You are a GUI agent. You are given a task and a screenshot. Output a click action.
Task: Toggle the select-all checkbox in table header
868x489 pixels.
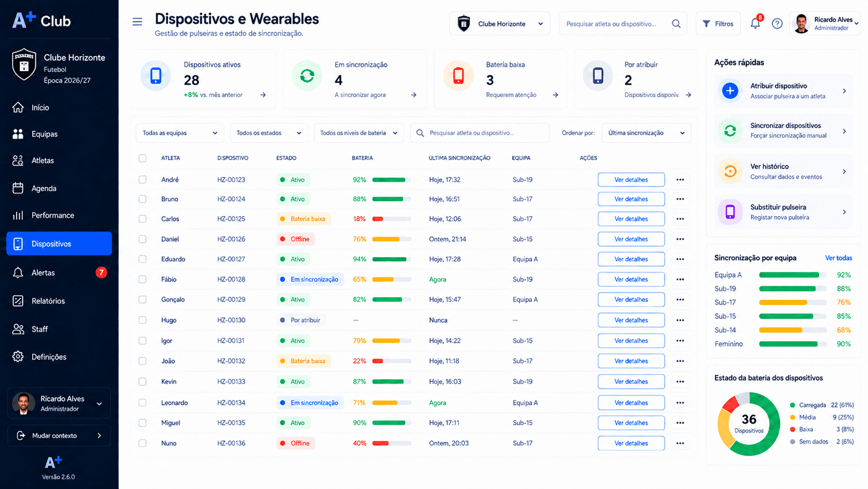click(142, 158)
